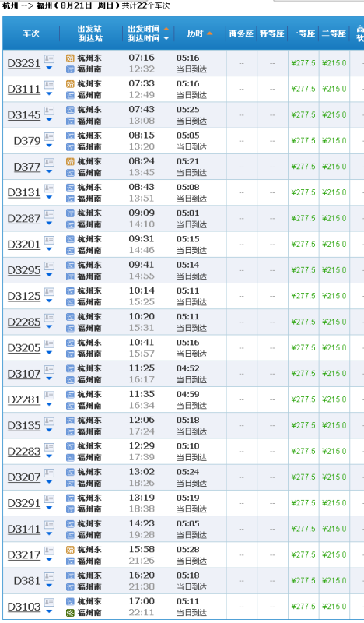Click the 车次 column header
Viewport: 364px width, 623px height.
[31, 33]
